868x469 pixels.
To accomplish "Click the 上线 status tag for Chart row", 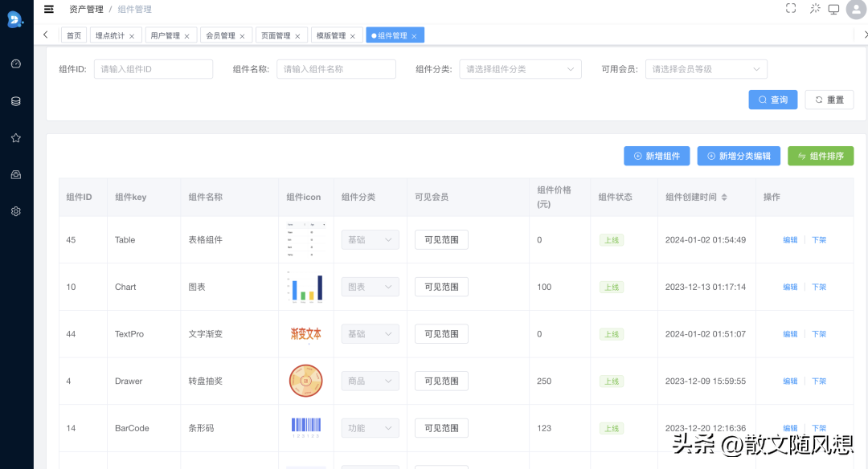I will (612, 287).
